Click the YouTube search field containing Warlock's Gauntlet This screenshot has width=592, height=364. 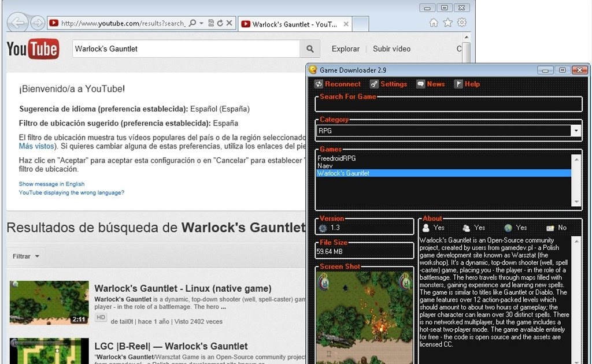point(186,49)
